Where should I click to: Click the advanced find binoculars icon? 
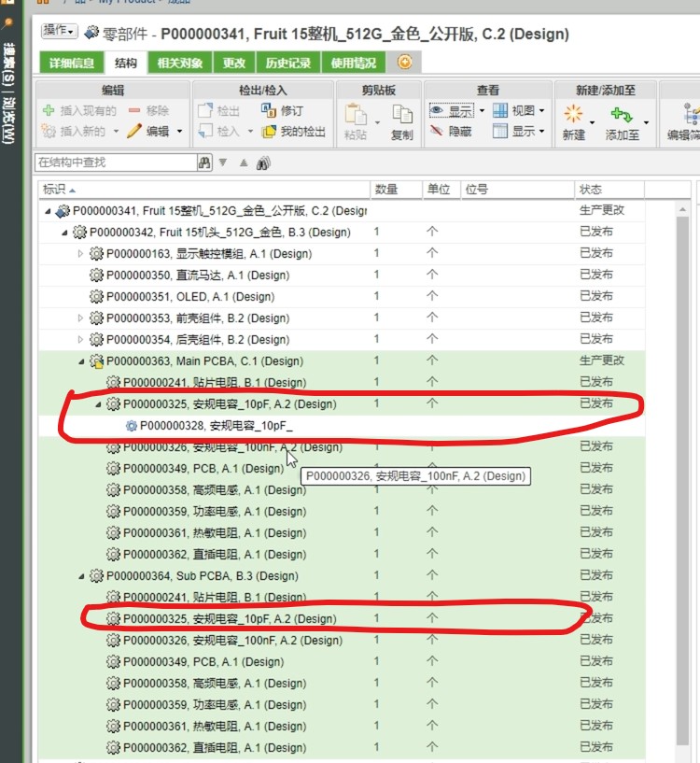point(263,163)
